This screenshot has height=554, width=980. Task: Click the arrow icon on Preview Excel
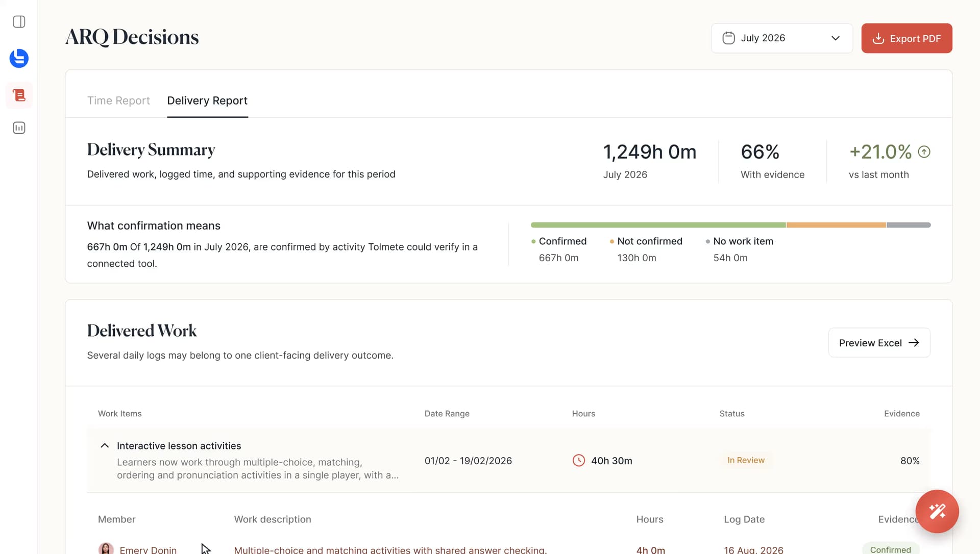pyautogui.click(x=914, y=343)
